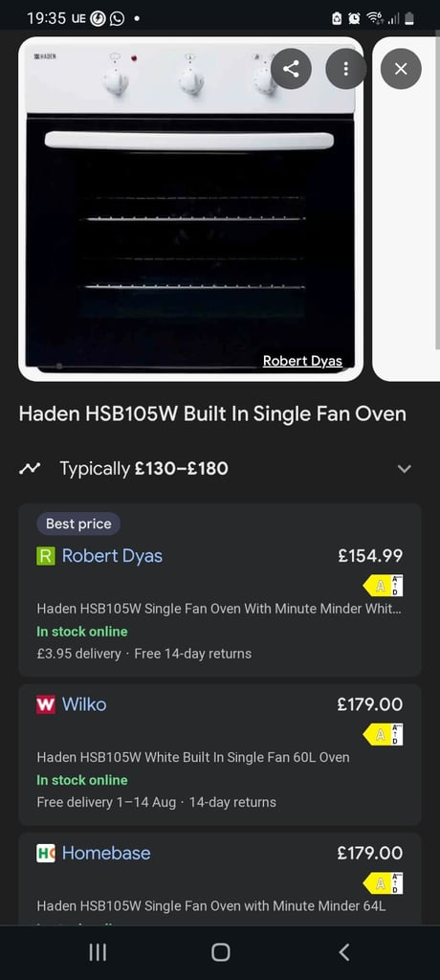Tap the price trend graph icon
The height and width of the screenshot is (980, 440).
coord(30,468)
